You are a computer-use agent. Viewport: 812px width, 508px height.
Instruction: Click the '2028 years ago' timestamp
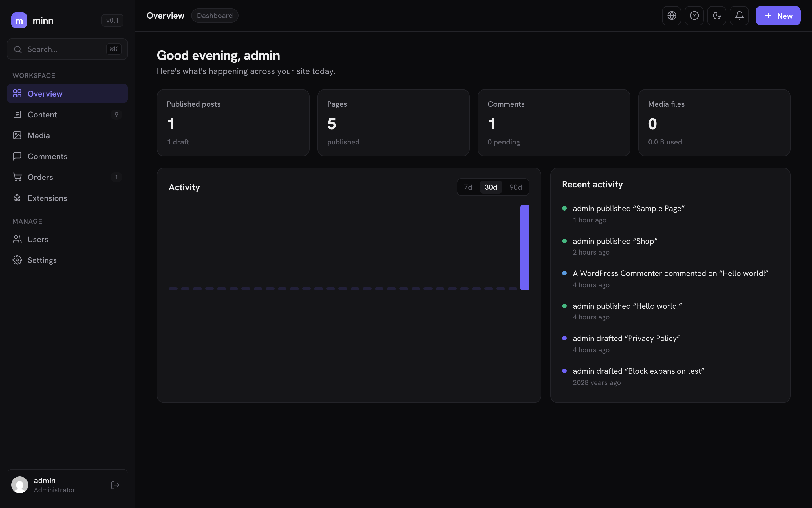[597, 382]
